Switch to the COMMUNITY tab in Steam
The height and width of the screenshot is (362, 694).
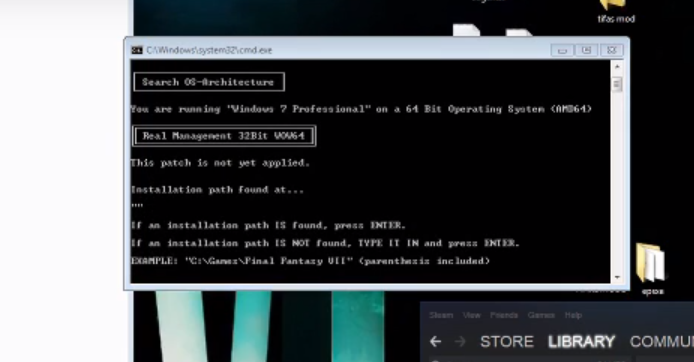click(662, 342)
